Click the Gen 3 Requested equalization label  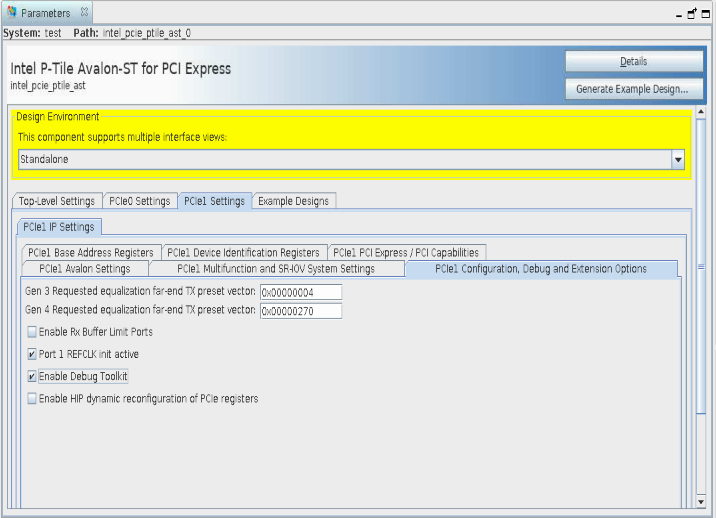[x=140, y=291]
